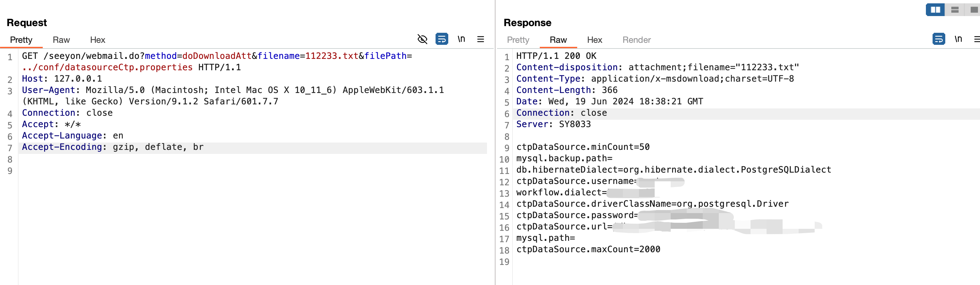Click the response Connection: close line

(561, 113)
